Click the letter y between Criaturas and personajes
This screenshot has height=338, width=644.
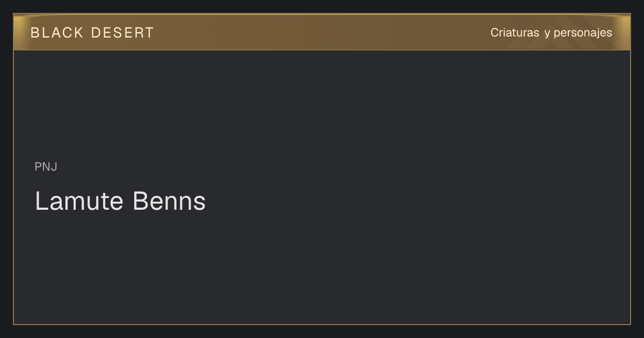click(x=547, y=34)
